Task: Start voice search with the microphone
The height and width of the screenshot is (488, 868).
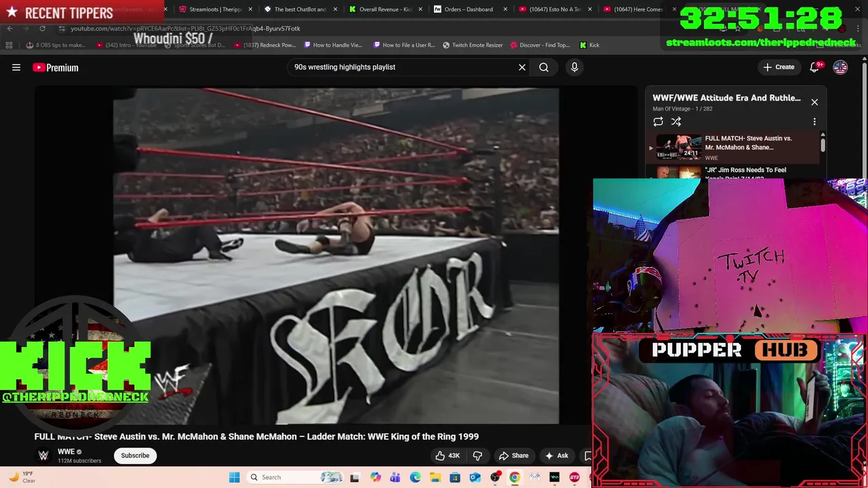Action: 574,67
